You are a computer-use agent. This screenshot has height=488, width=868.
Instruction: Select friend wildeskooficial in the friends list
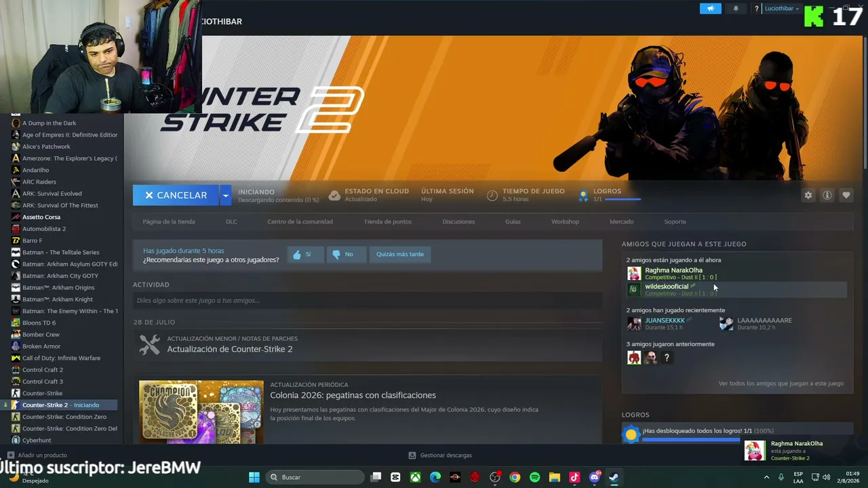pos(736,289)
